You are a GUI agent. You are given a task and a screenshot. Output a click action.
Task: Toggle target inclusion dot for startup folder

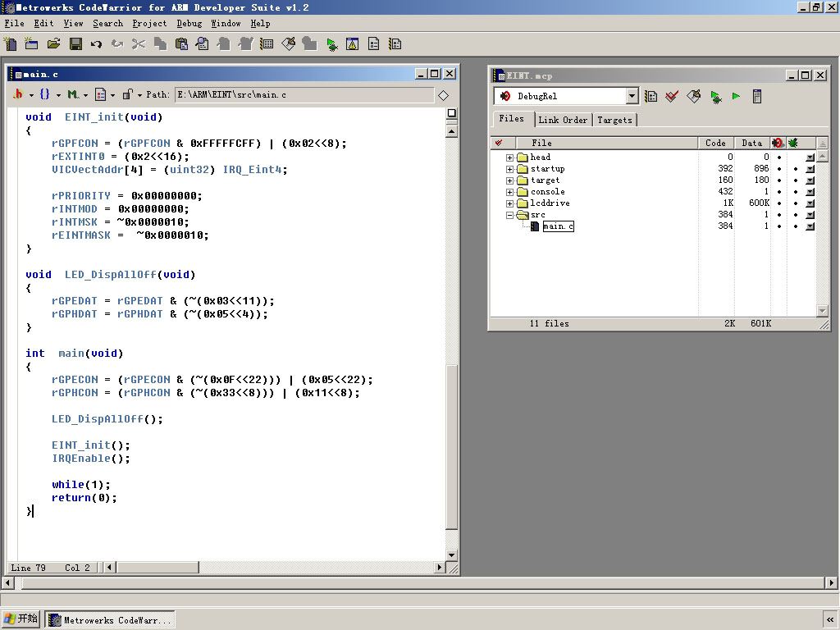tap(778, 169)
